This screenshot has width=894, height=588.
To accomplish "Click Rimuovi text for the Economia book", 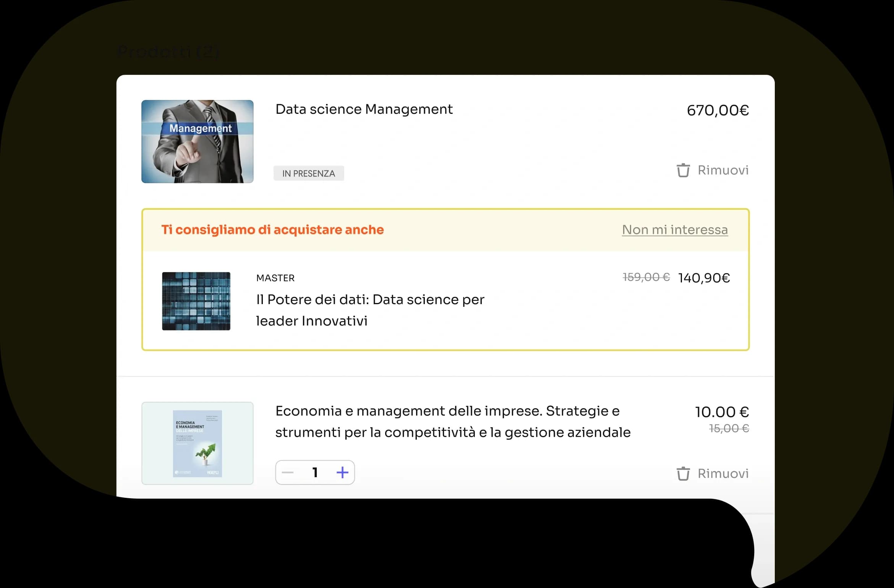I will click(723, 474).
